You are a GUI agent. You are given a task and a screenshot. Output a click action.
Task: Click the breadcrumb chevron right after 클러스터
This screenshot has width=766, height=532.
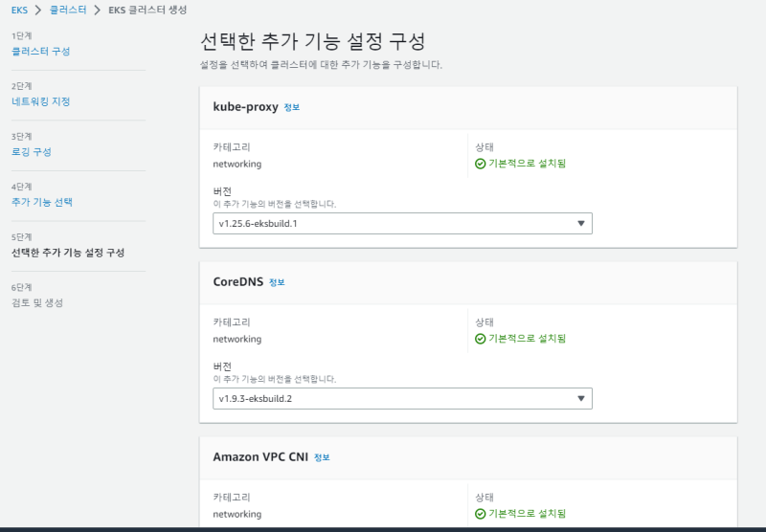(97, 10)
